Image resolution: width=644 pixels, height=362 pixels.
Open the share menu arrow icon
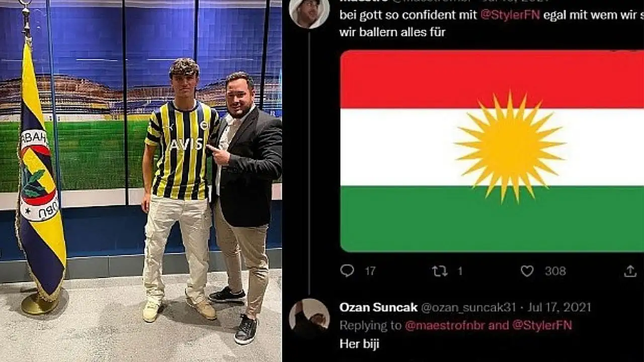point(630,271)
